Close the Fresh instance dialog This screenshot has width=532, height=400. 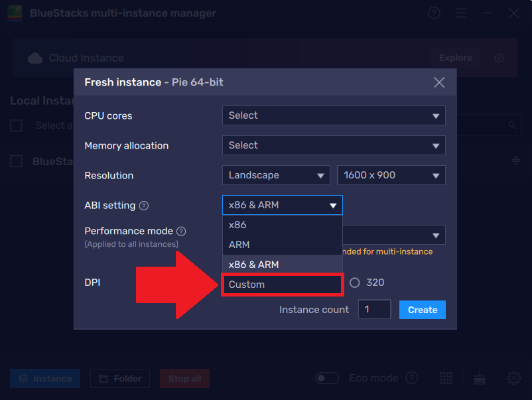439,82
